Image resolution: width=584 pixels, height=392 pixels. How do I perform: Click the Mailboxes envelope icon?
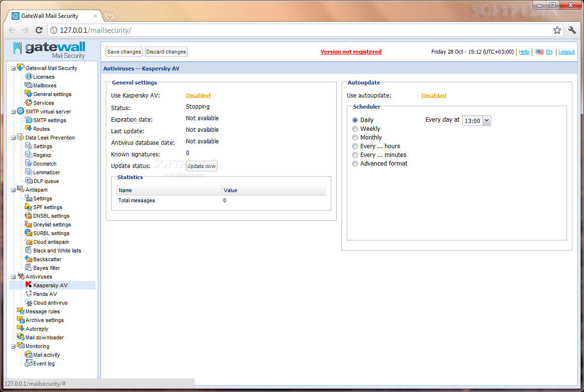(28, 85)
